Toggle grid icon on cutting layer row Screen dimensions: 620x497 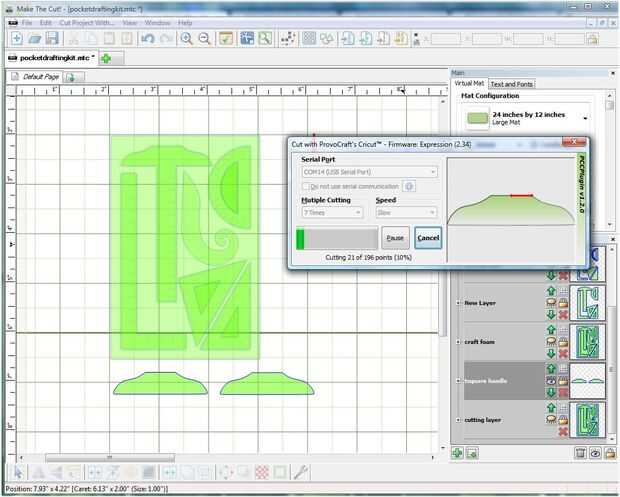(x=563, y=408)
